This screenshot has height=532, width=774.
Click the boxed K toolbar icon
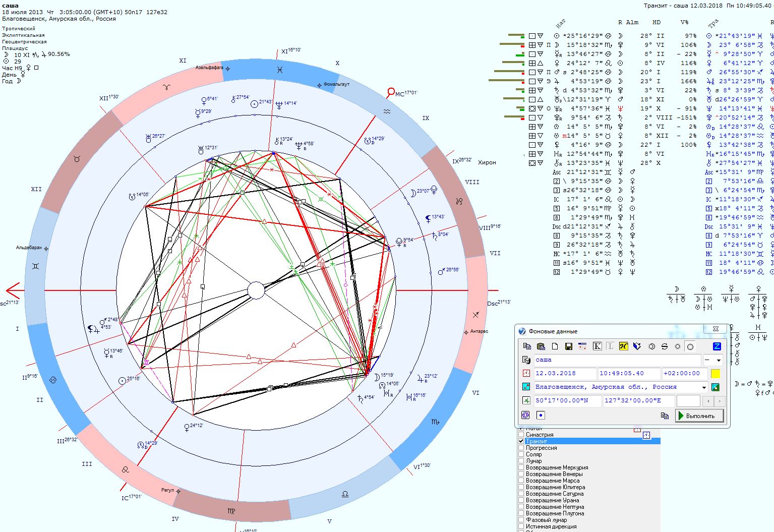[x=598, y=346]
